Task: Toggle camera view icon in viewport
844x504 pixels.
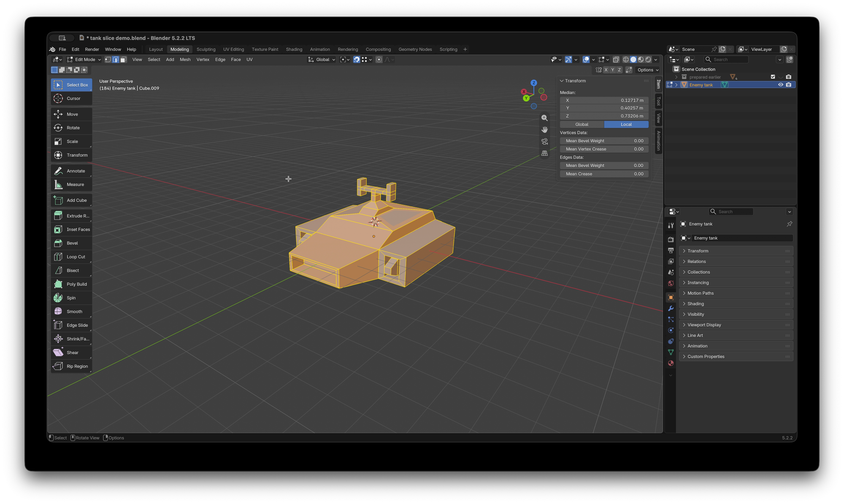Action: 544,142
